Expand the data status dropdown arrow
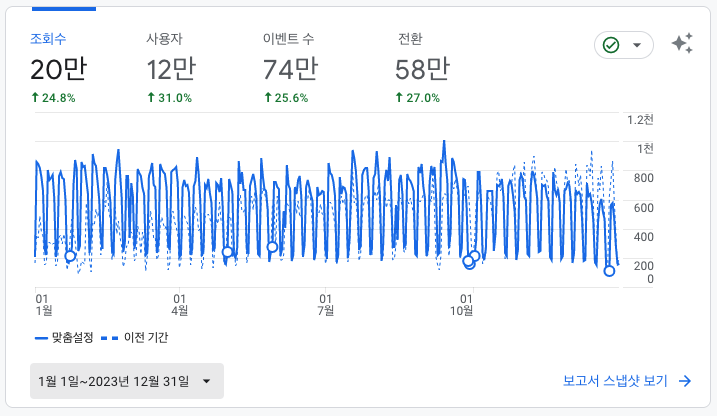717x416 pixels. 636,45
